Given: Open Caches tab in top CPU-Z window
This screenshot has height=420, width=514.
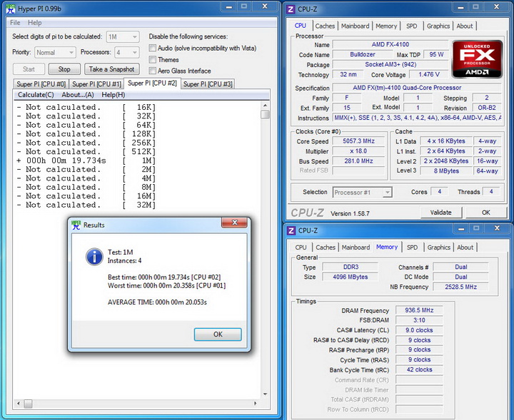Looking at the screenshot, I should point(325,26).
